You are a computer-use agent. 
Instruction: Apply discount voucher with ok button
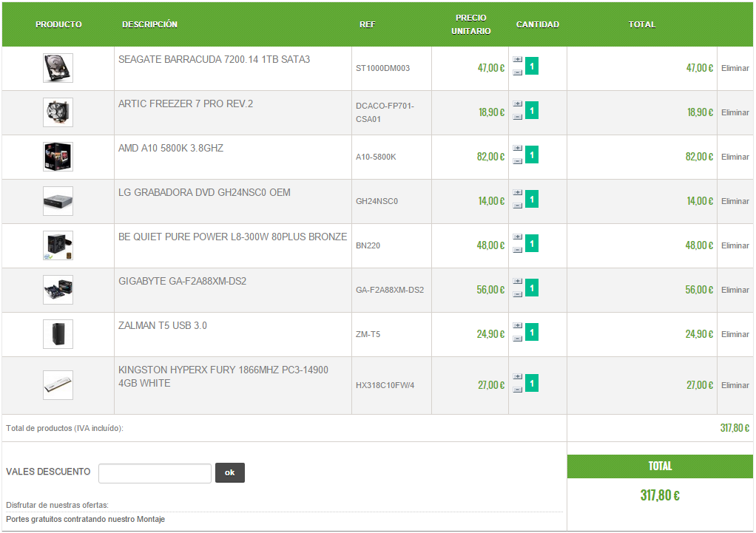point(230,473)
